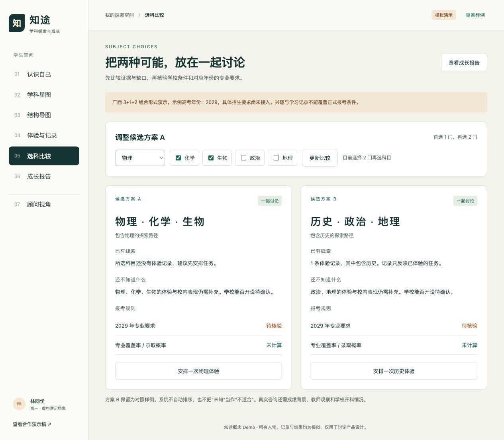Go to 学科星图 page
The image size is (504, 440).
pyautogui.click(x=44, y=95)
